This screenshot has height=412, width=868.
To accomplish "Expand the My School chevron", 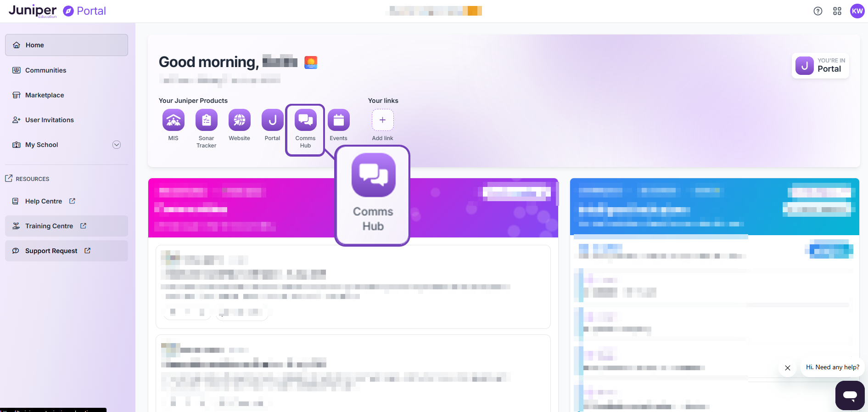I will click(117, 145).
